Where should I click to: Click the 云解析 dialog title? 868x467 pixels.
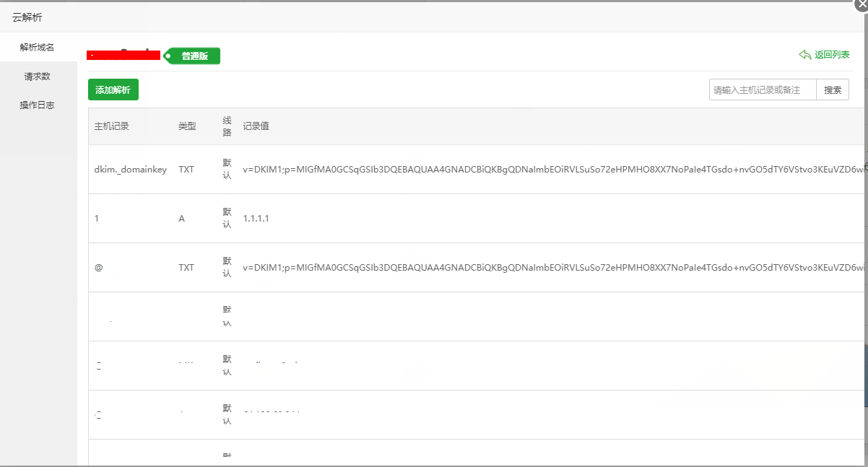(x=27, y=17)
